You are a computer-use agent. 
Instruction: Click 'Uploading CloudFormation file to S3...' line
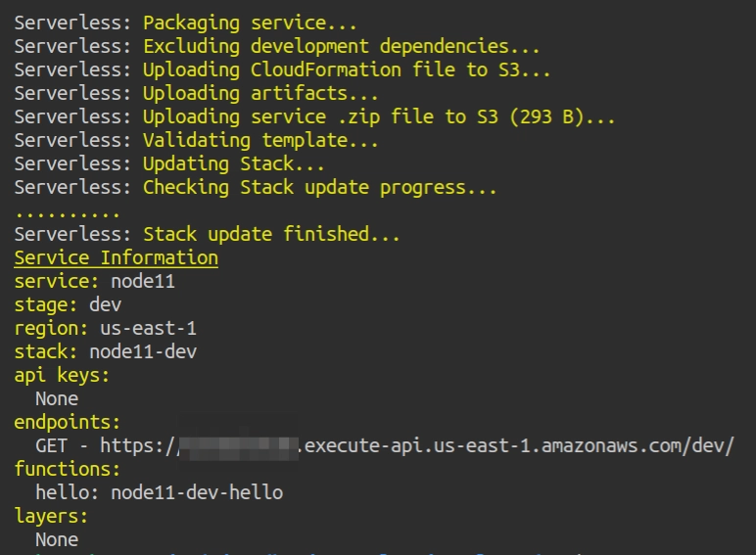[347, 69]
